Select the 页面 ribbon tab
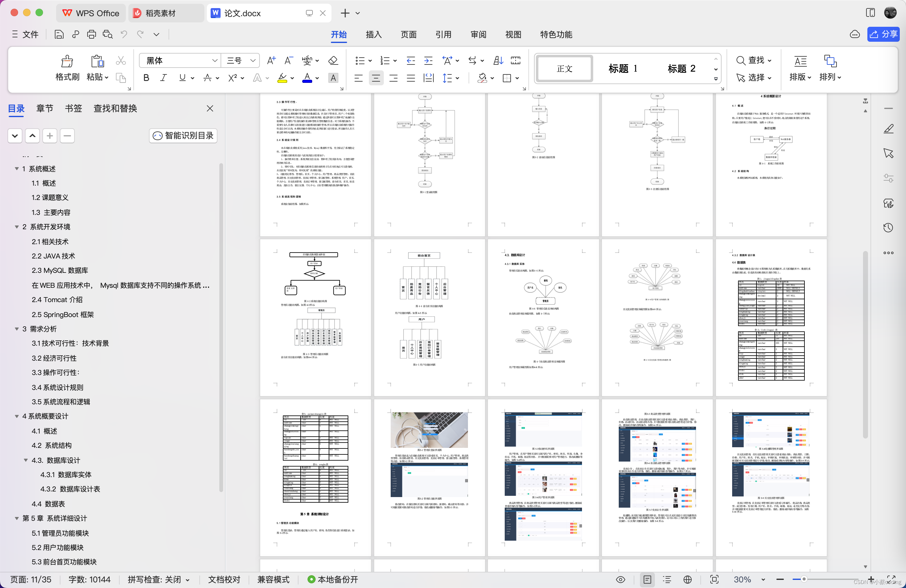 [x=408, y=35]
